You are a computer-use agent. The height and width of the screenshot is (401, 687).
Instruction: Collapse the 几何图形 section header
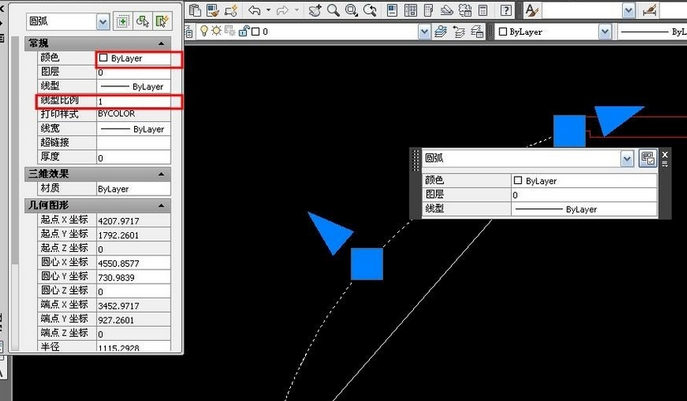point(162,205)
